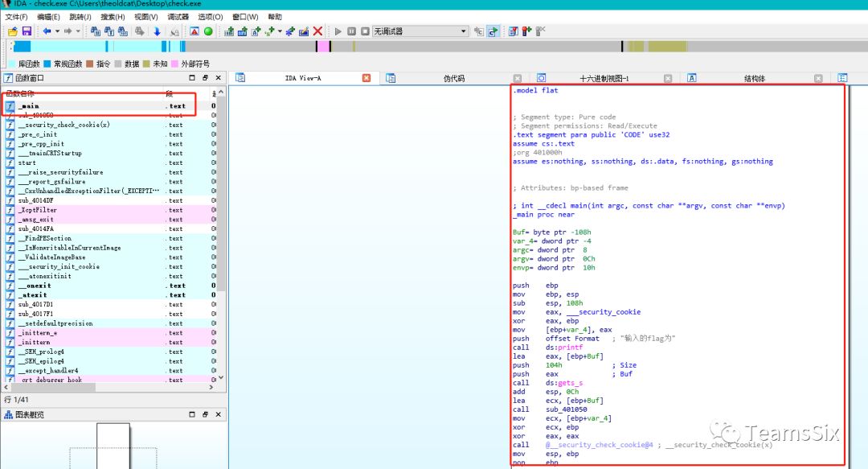Open 帮助 menu
The image size is (868, 469).
tap(275, 17)
